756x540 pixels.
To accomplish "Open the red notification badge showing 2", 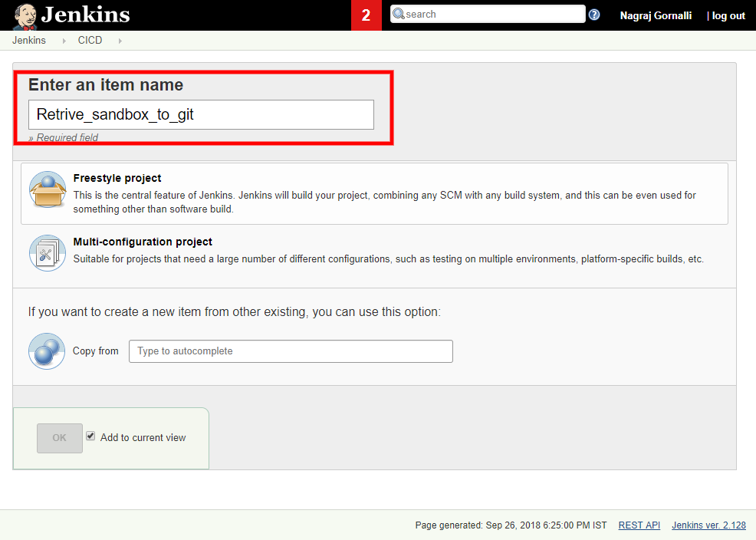I will pos(366,15).
